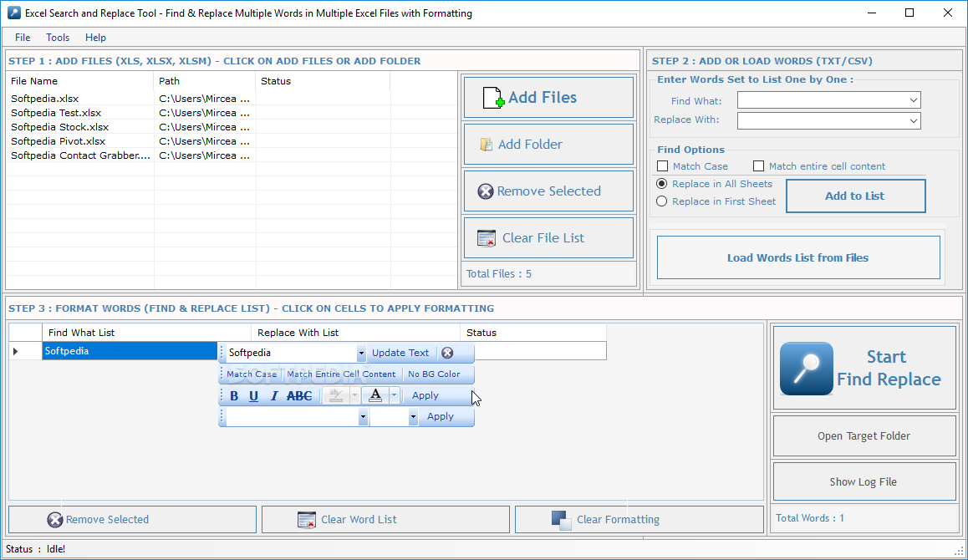
Task: Select the file Softpedia Test.xlsx
Action: tap(56, 113)
